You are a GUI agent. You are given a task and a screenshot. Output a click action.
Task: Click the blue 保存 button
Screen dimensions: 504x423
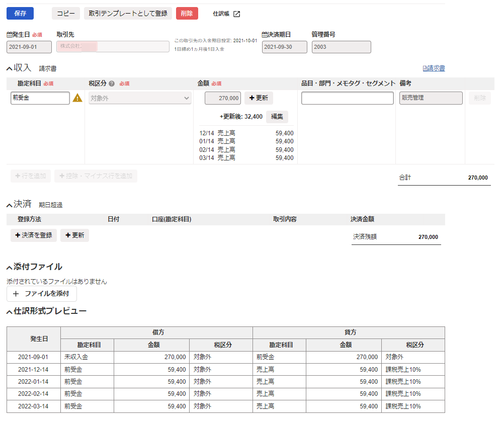click(20, 13)
